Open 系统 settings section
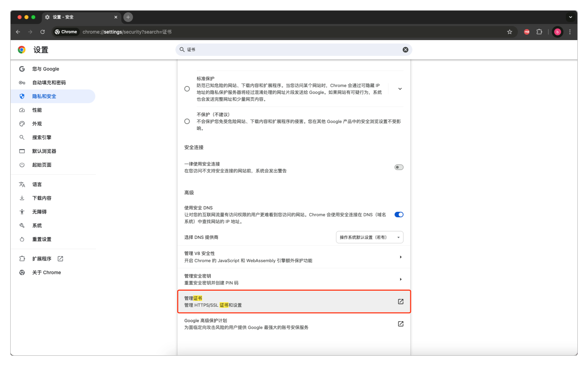 tap(53, 225)
